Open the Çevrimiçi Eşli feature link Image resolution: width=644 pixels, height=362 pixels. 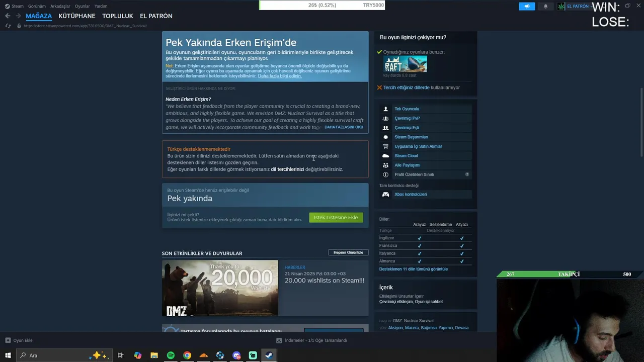[407, 128]
